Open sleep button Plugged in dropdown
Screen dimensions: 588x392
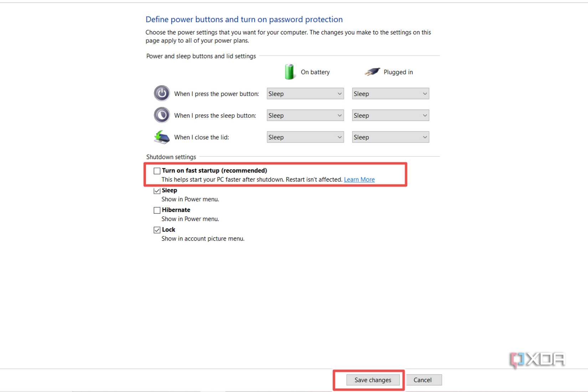390,115
